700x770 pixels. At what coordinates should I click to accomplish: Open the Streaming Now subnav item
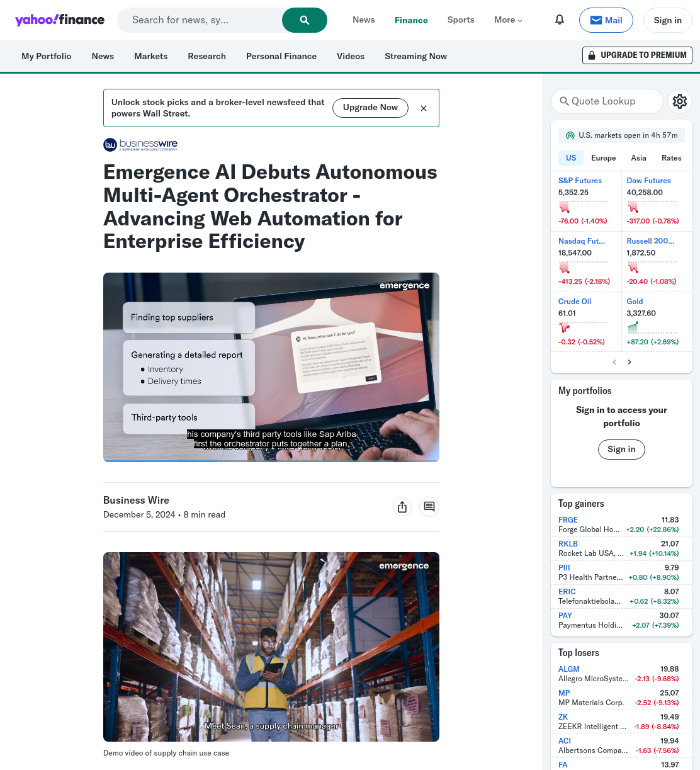(x=415, y=56)
